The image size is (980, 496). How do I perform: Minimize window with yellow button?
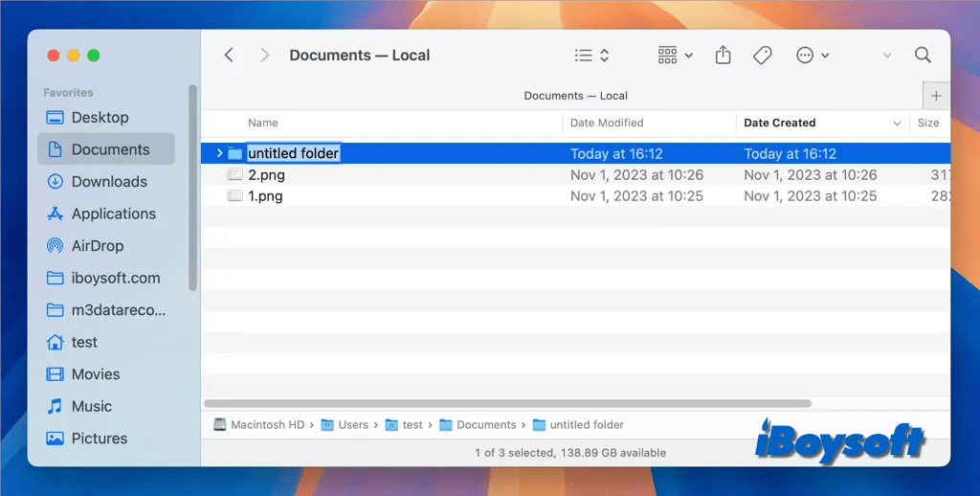pos(74,56)
